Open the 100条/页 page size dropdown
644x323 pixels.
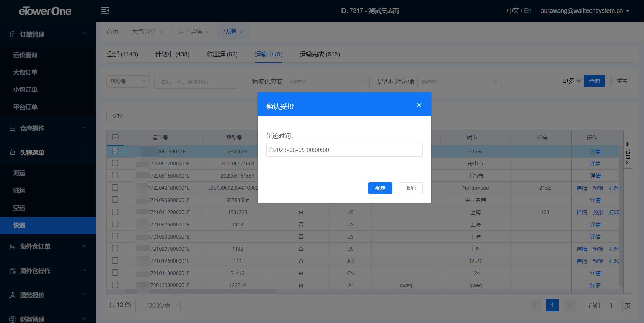tap(158, 305)
